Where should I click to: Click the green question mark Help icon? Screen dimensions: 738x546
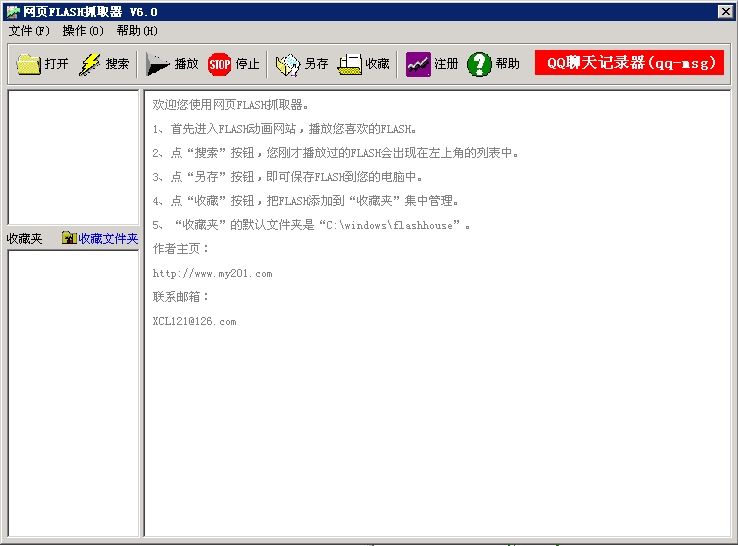click(x=479, y=64)
